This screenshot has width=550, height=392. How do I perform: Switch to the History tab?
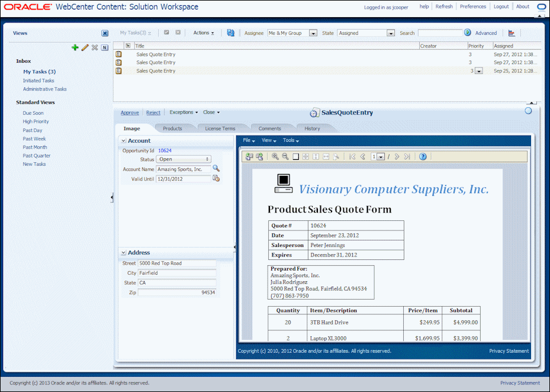tap(312, 128)
